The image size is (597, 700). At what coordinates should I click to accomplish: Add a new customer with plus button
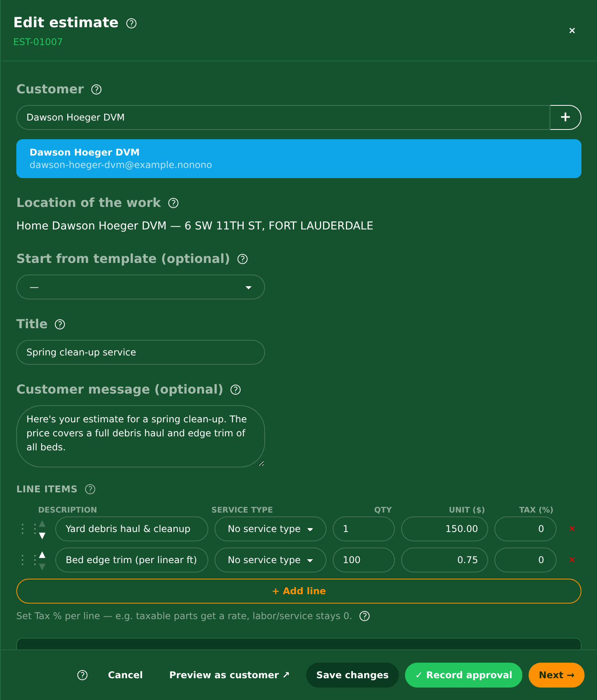click(566, 117)
